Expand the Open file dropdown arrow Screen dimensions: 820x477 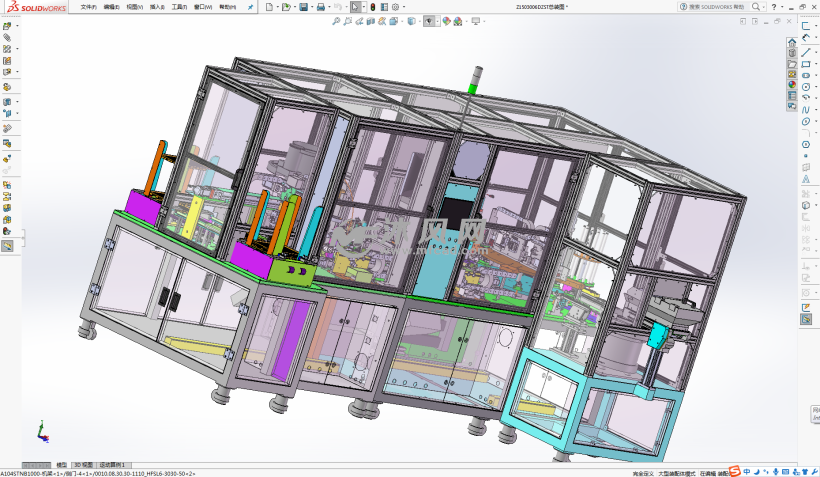293,7
